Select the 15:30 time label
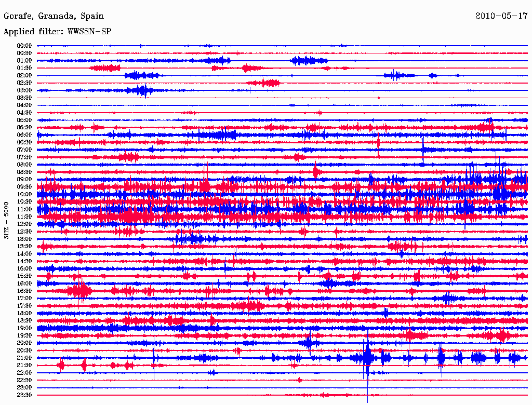 (x=24, y=276)
